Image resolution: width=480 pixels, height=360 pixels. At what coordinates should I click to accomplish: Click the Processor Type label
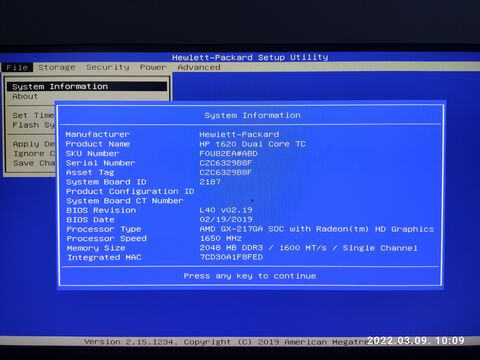104,229
